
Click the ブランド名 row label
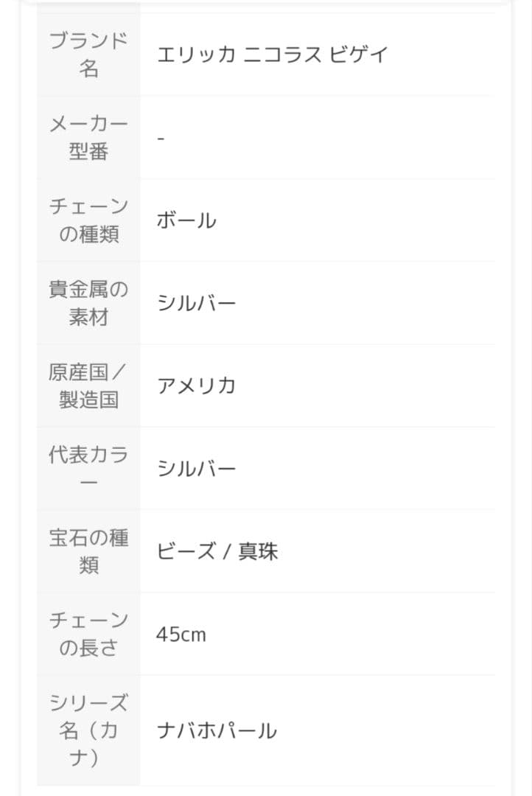88,55
